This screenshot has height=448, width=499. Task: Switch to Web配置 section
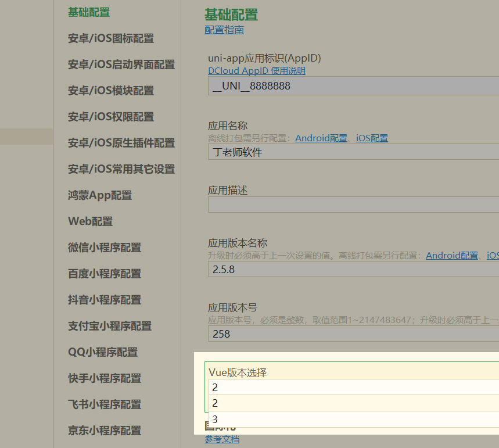[90, 221]
